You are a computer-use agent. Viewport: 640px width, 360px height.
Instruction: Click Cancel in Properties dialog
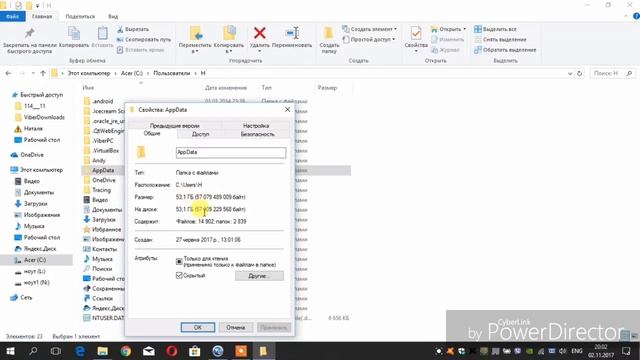(x=236, y=327)
